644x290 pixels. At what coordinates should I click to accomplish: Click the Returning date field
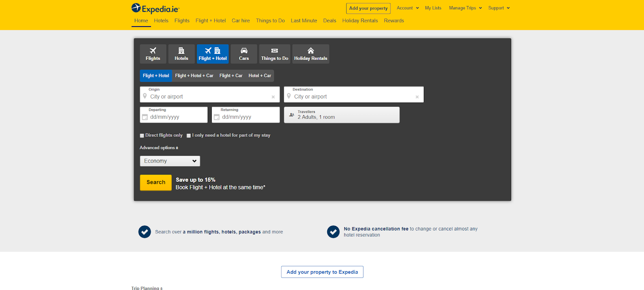pyautogui.click(x=246, y=115)
